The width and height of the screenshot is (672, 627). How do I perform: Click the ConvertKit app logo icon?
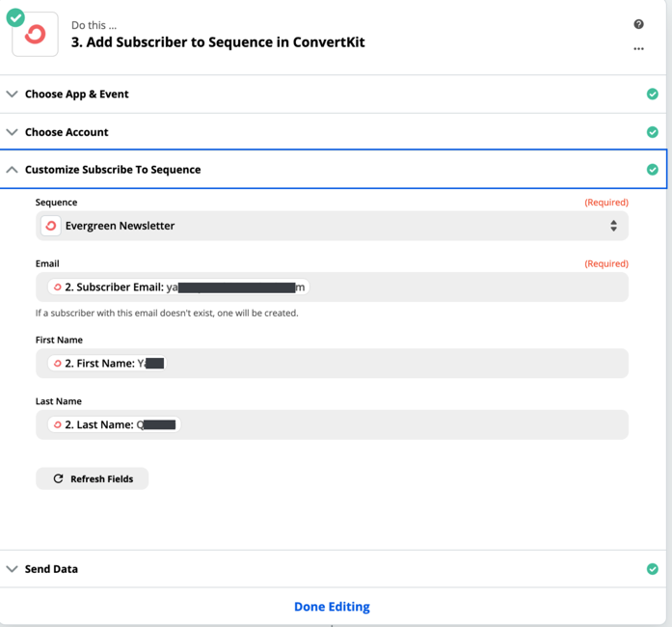(x=35, y=35)
